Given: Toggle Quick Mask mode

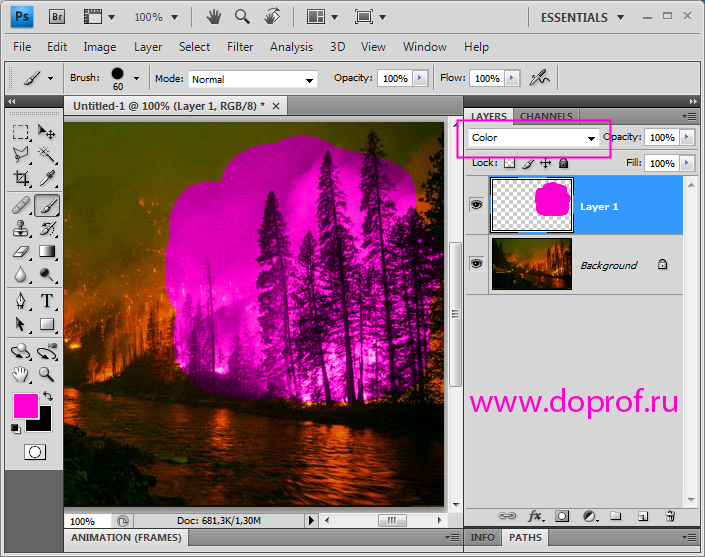Looking at the screenshot, I should click(35, 452).
